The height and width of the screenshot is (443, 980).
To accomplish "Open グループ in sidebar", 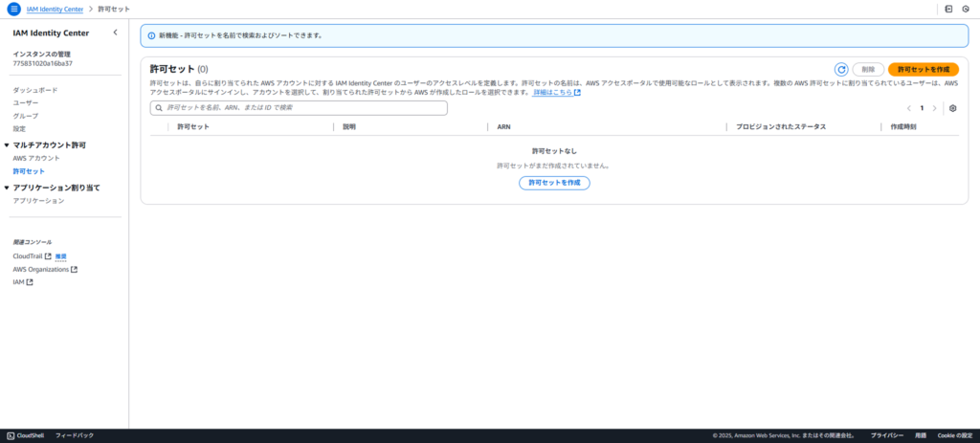I will (26, 116).
